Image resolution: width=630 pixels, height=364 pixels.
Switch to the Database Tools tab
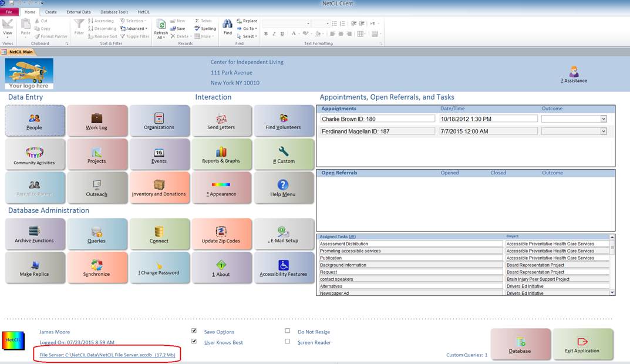coord(114,12)
